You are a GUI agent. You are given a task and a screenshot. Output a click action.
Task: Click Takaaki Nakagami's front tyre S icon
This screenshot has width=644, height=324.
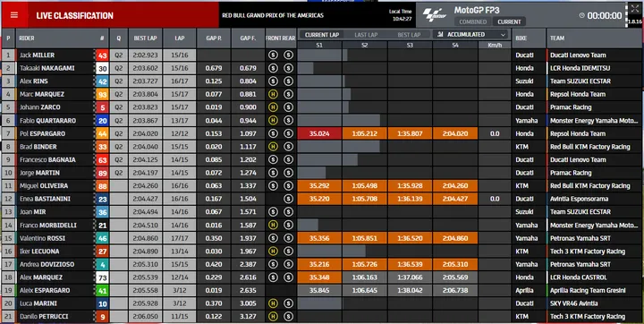click(273, 68)
